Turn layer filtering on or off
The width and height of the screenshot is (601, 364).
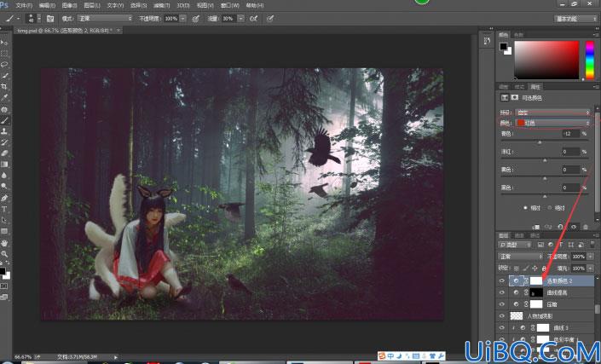point(594,244)
